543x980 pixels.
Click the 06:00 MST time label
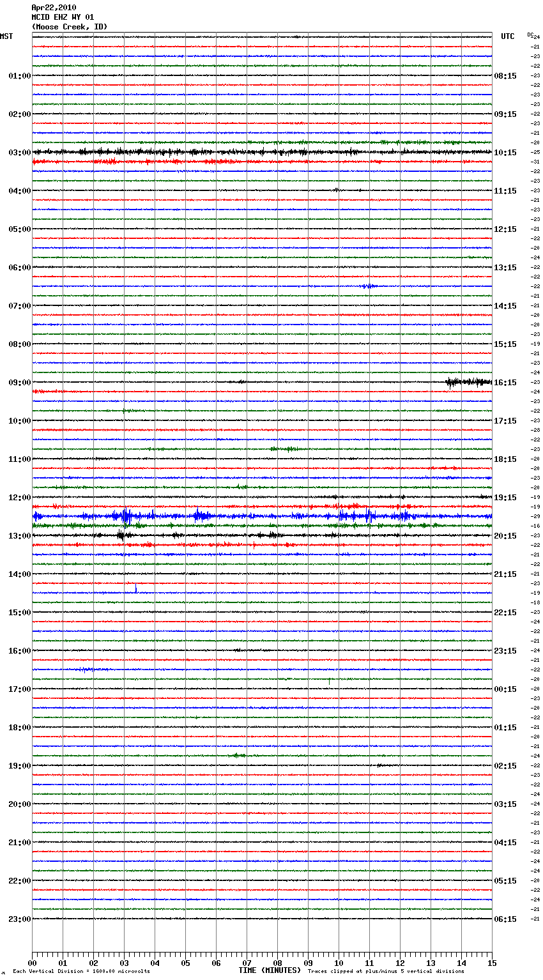point(19,268)
